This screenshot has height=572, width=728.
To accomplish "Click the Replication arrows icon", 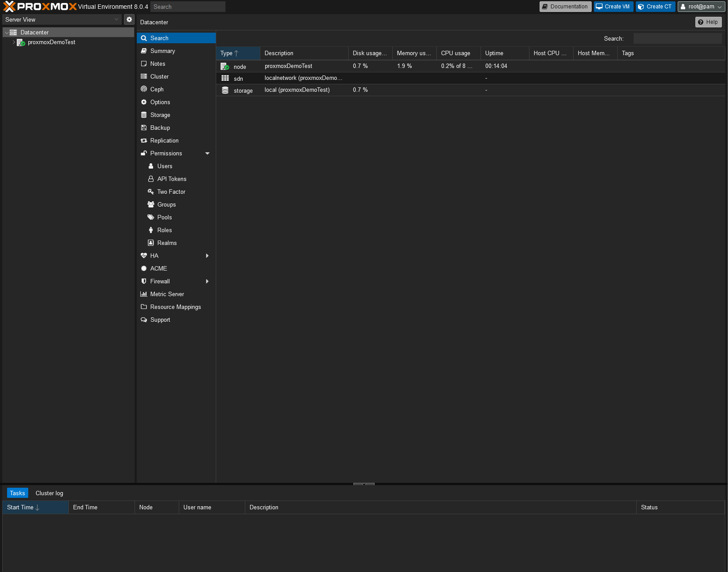I will click(144, 140).
